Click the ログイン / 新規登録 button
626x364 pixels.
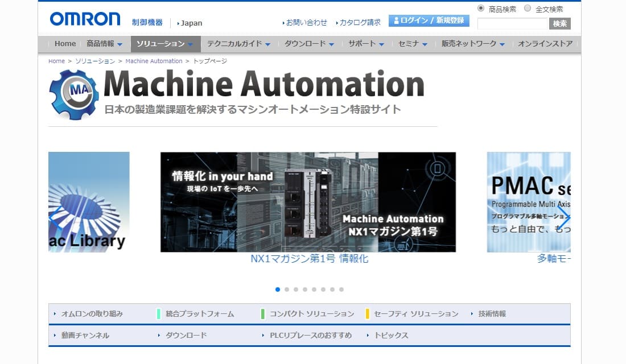coord(429,20)
